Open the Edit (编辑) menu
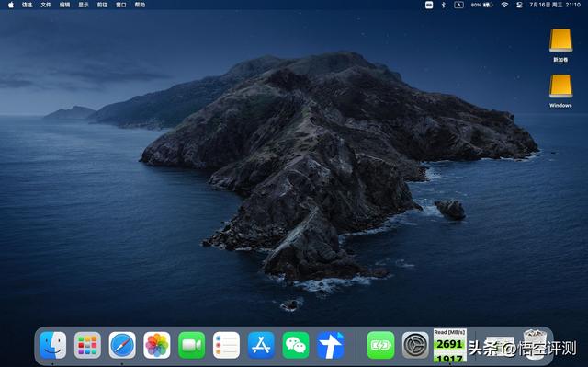Screen dimensions: 588x367 click(x=64, y=5)
